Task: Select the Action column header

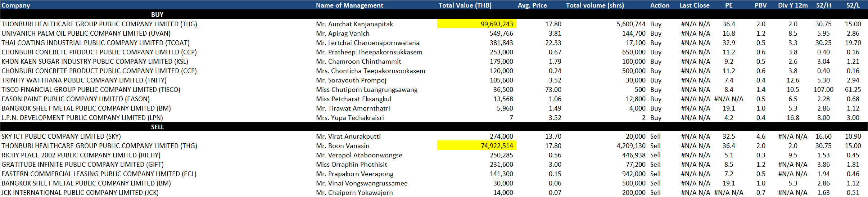Action: pos(660,5)
